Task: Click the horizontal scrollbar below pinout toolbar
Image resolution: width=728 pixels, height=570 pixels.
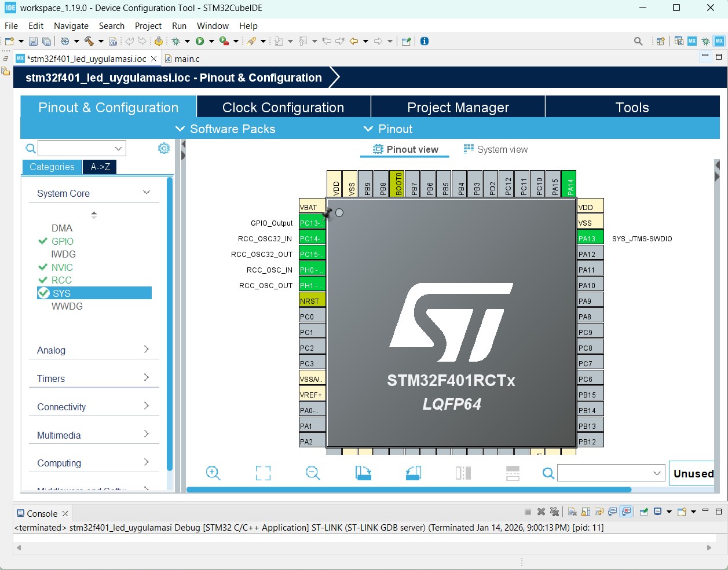Action: [x=408, y=490]
